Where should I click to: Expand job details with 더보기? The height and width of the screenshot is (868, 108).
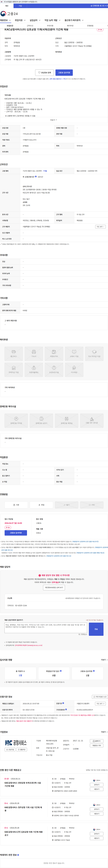54,120
